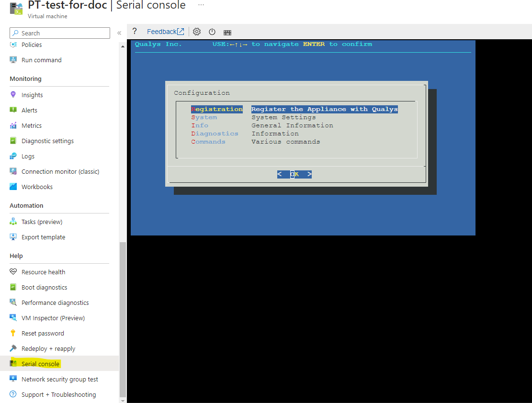Open the ellipsis more options menu
This screenshot has width=532, height=403.
[201, 5]
